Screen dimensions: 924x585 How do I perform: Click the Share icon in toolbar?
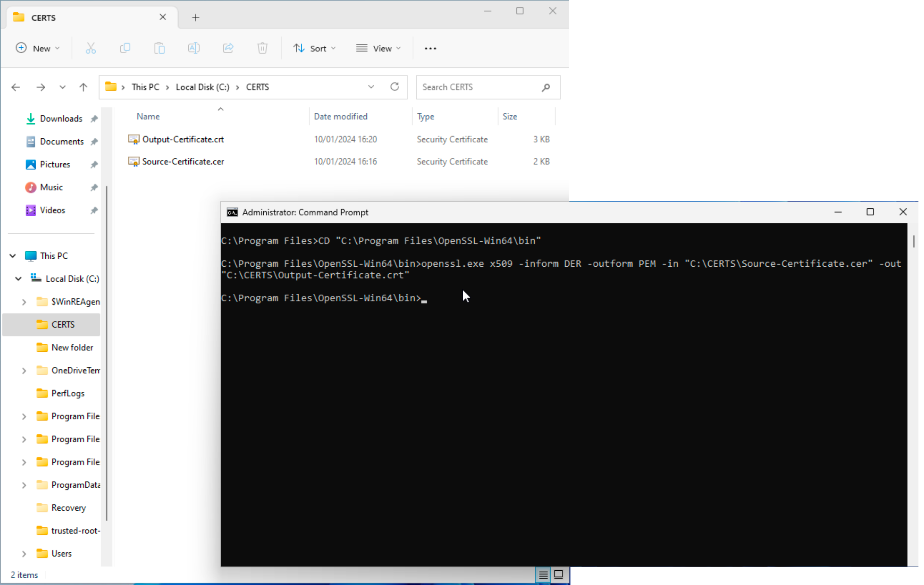tap(228, 48)
